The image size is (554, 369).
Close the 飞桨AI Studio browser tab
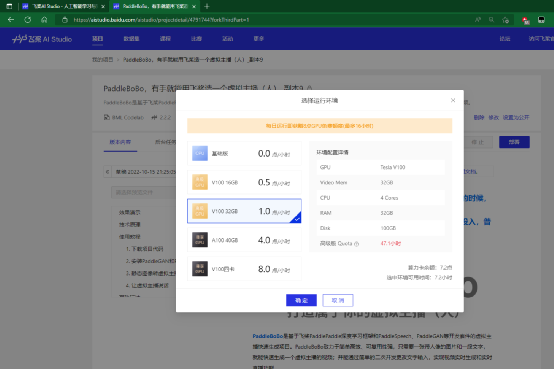click(103, 6)
